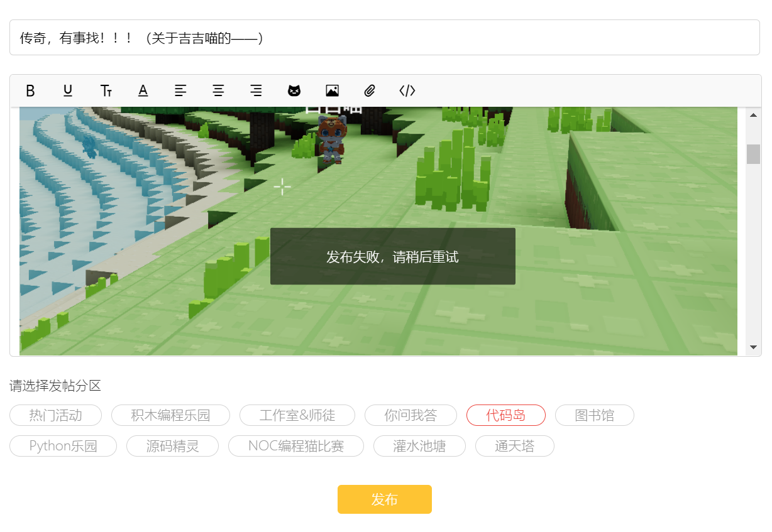Insert an image into the post
Image resolution: width=772 pixels, height=532 pixels.
[x=332, y=90]
